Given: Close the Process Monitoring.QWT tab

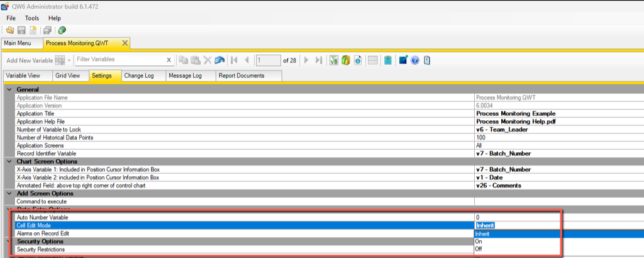Looking at the screenshot, I should point(125,43).
